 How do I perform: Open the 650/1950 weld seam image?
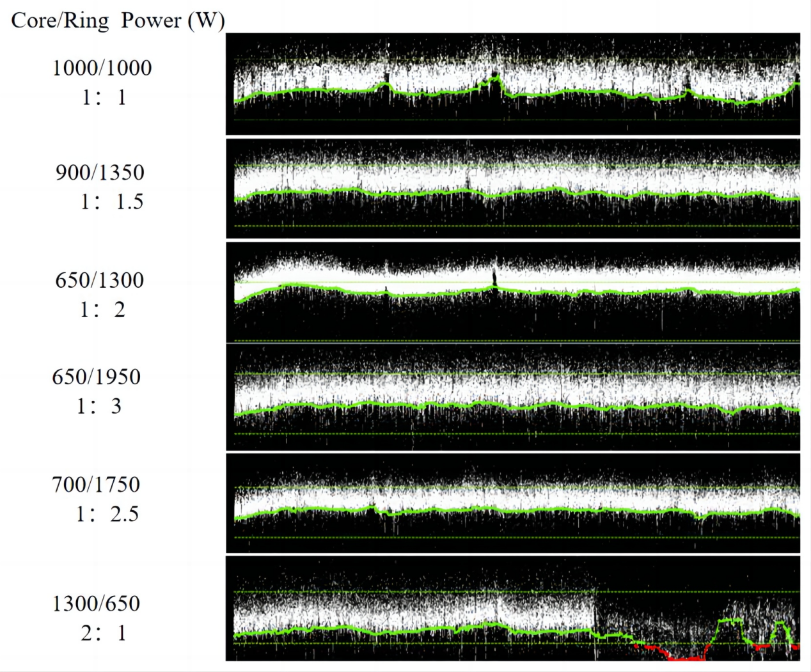[513, 397]
